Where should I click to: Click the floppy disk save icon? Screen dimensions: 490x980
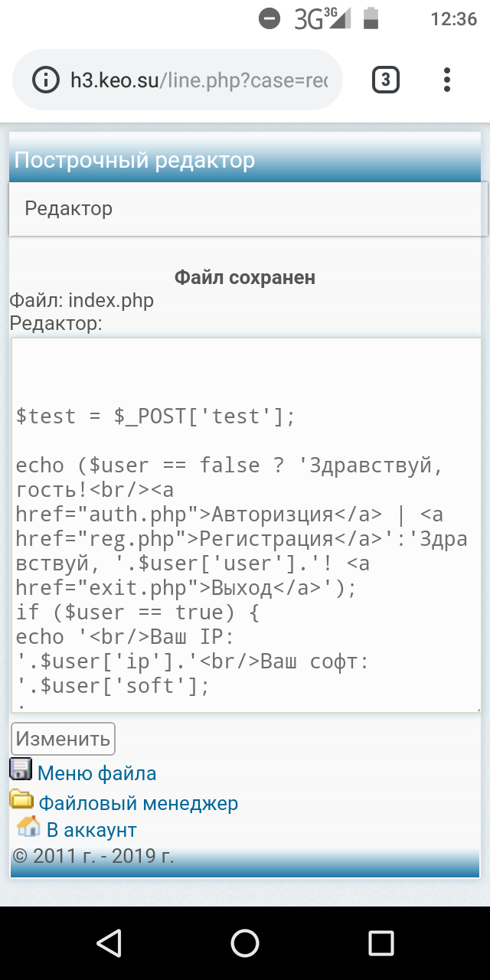point(21,770)
